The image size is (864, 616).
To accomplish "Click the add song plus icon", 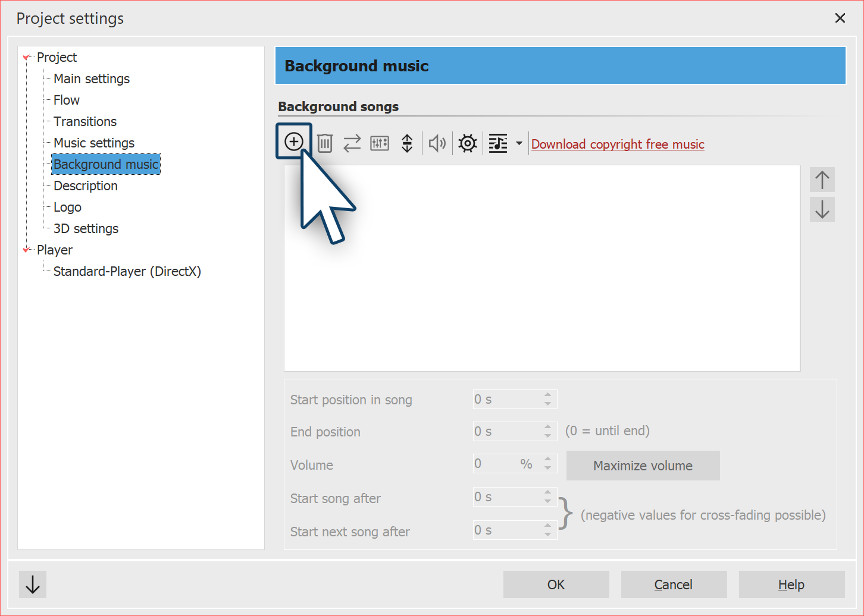I will (x=293, y=142).
